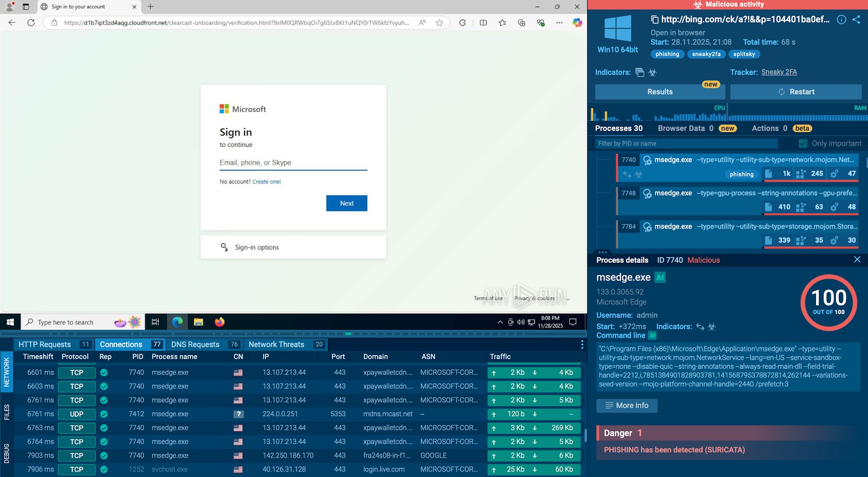Click the Create one! link
This screenshot has height=477, width=868.
tap(267, 182)
